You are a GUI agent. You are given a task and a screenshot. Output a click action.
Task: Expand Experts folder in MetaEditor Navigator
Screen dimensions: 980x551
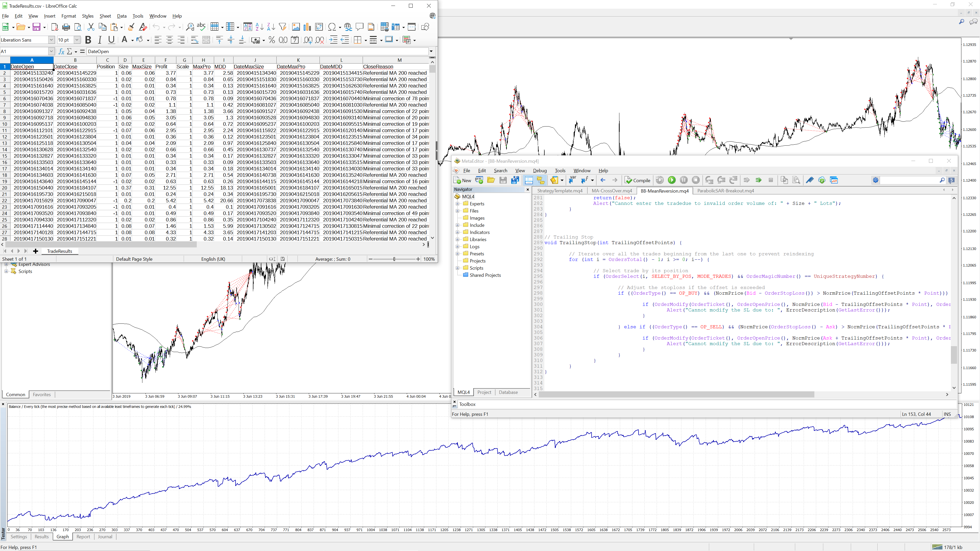coord(458,204)
